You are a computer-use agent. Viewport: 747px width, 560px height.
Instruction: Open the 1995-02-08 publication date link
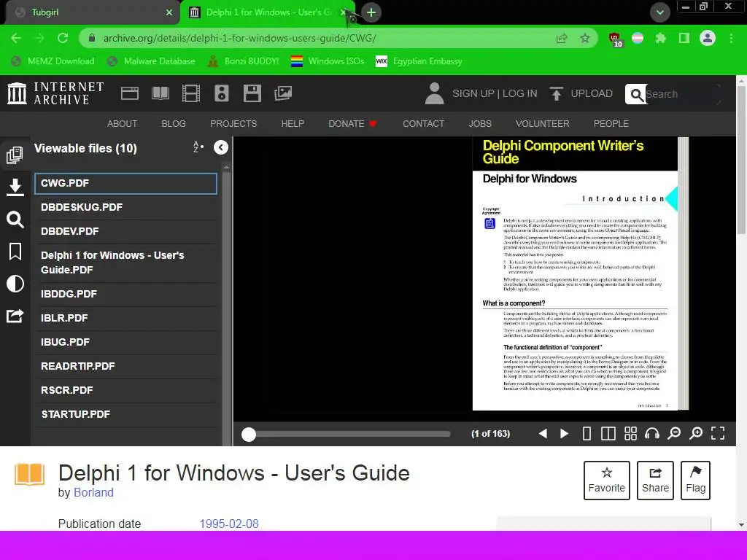coord(228,524)
